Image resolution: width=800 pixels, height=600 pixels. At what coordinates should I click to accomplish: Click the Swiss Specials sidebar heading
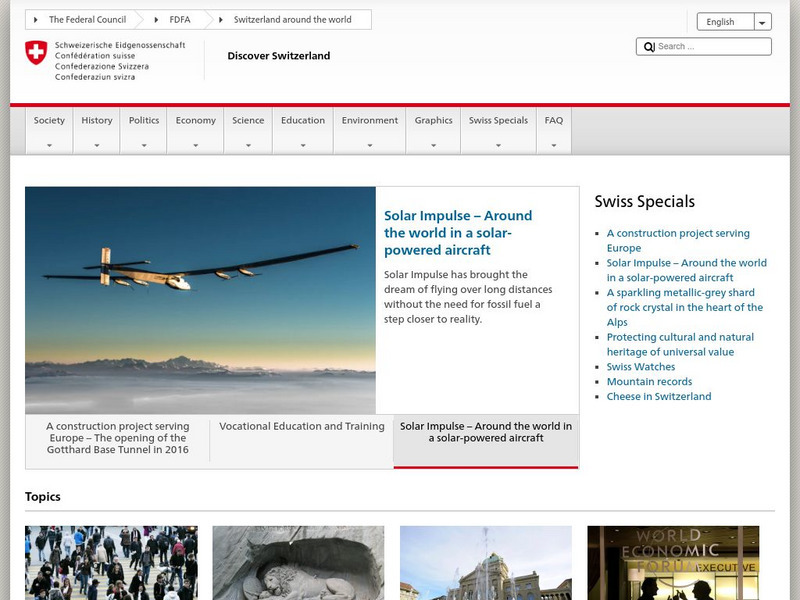644,202
